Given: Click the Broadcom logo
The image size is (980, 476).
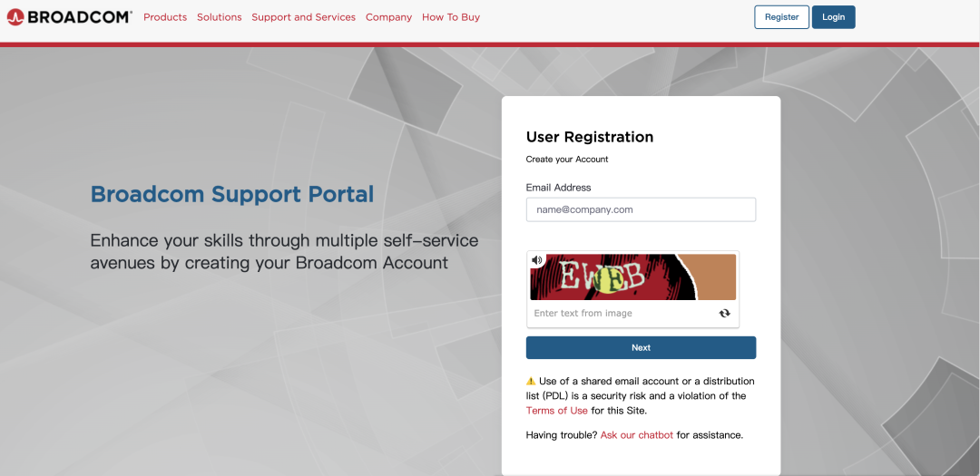Looking at the screenshot, I should [69, 17].
